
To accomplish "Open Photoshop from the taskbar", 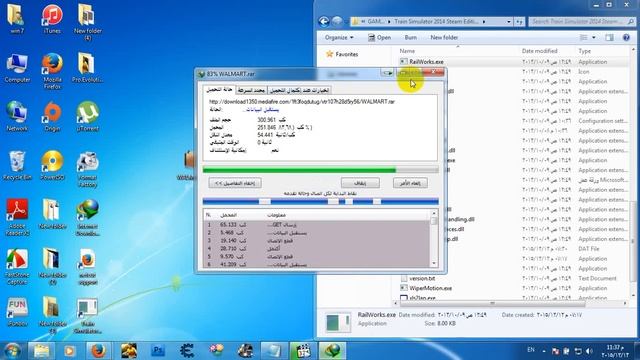I will click(x=158, y=351).
